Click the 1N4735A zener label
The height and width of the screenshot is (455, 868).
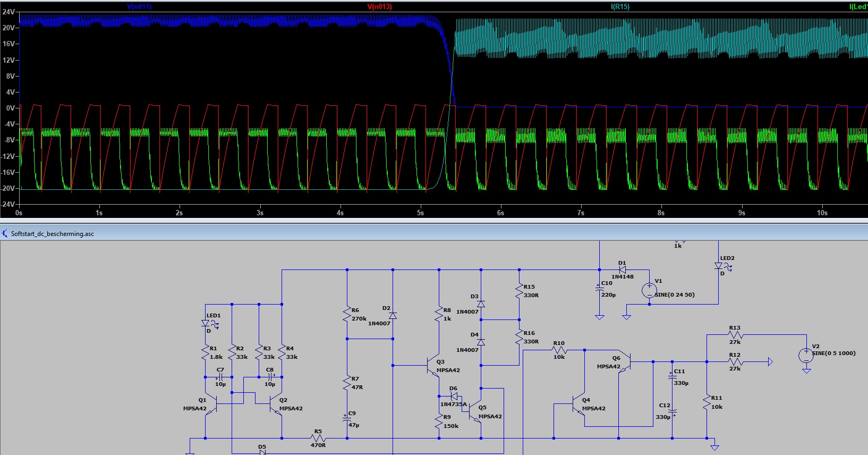(x=453, y=405)
